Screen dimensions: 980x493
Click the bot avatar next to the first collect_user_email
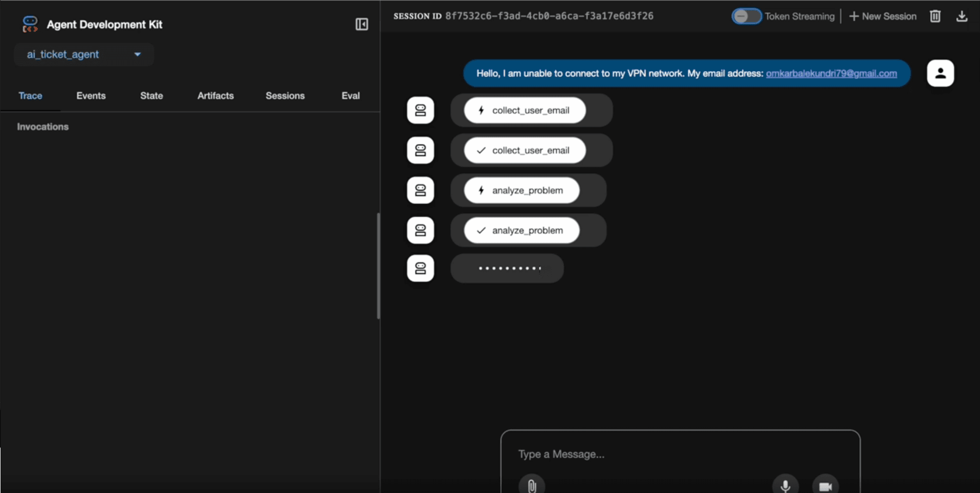(420, 110)
